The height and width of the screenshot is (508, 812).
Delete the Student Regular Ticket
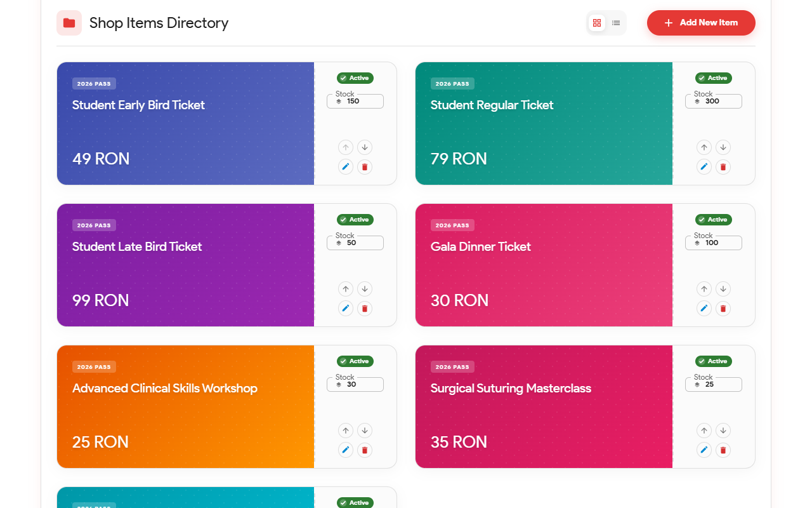(723, 167)
